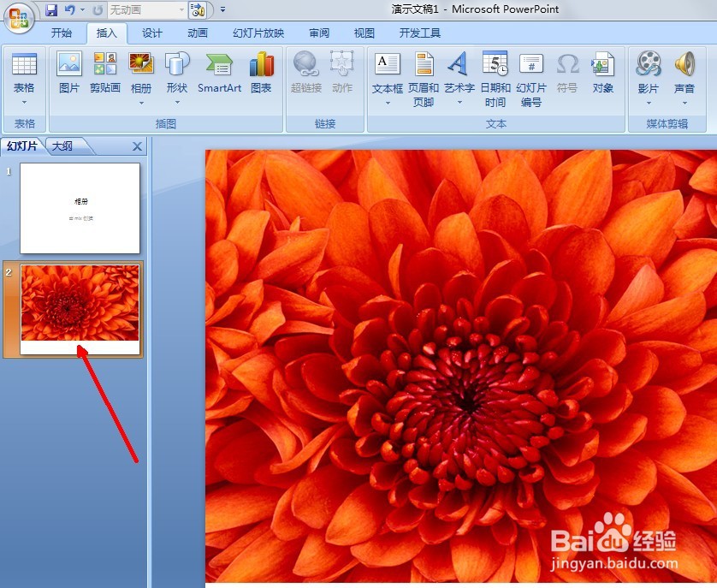
Task: Click the 相册 photo album icon
Action: [x=141, y=64]
